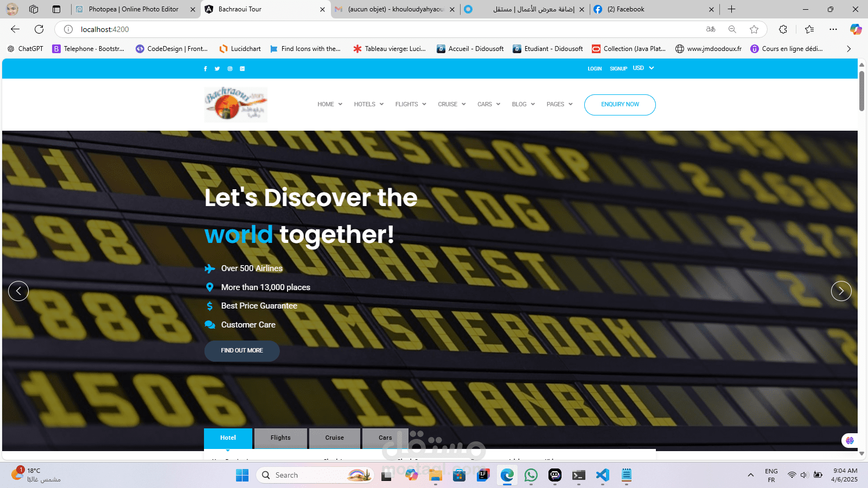Image resolution: width=868 pixels, height=488 pixels.
Task: Go to the next hero slide
Action: [x=841, y=291]
